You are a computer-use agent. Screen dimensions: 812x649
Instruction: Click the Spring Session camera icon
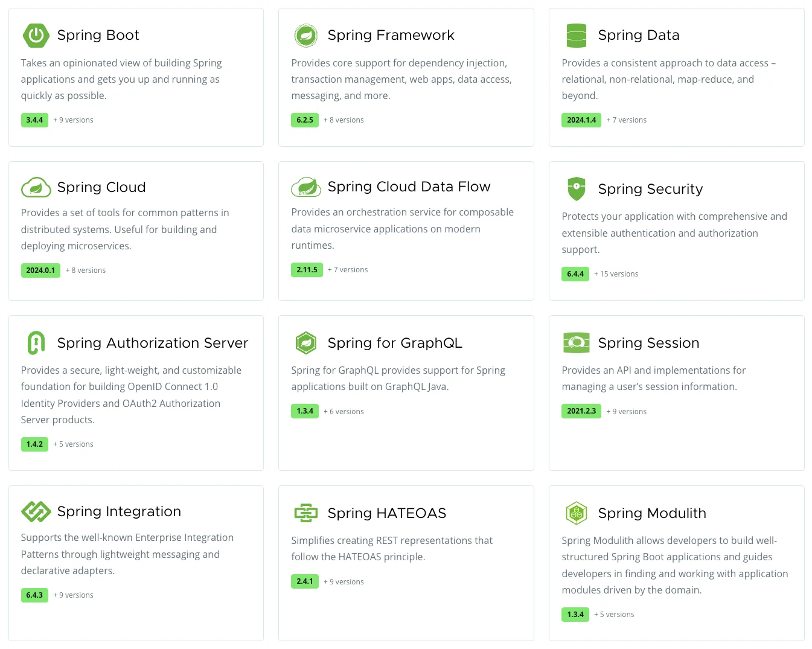click(577, 342)
